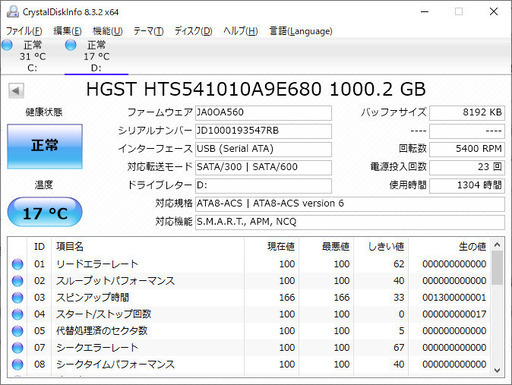Click status dot for ID 07 シークエラーレート
The height and width of the screenshot is (385, 512).
(x=17, y=348)
